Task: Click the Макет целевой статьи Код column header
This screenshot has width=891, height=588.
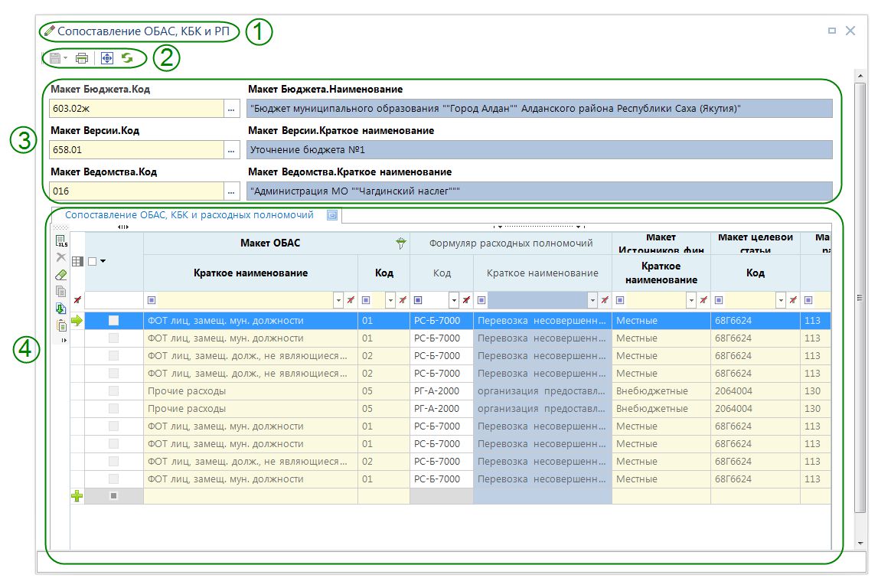Action: (x=755, y=273)
